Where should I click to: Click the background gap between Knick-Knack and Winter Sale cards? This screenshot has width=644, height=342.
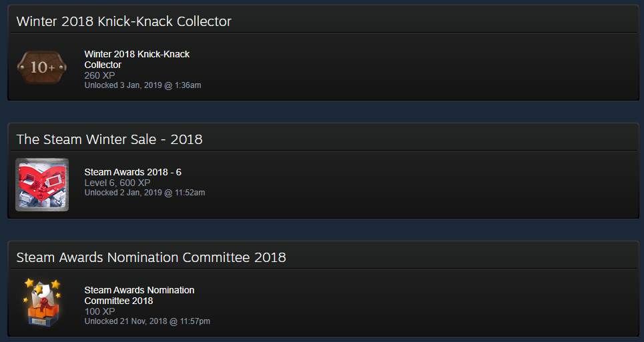pos(322,111)
